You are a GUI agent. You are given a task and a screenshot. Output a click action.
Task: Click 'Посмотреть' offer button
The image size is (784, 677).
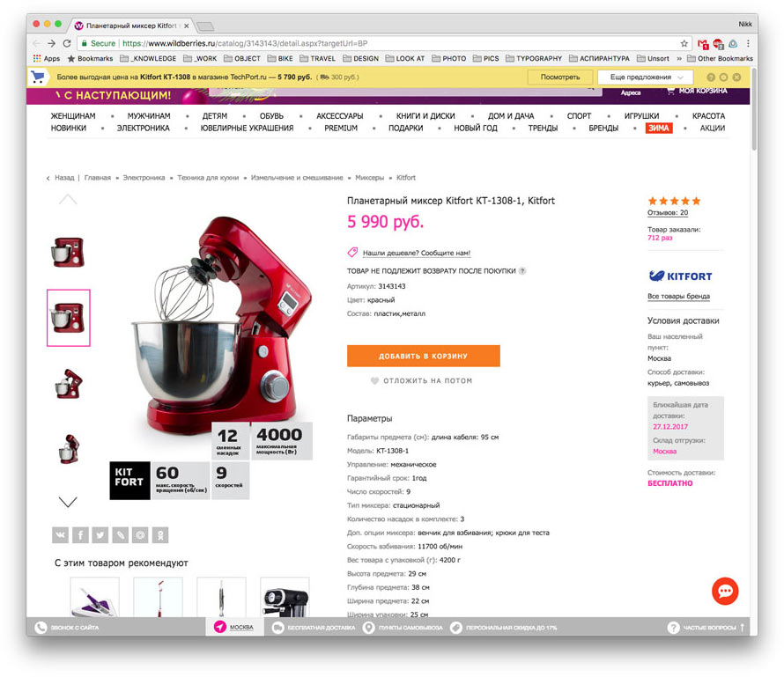560,77
